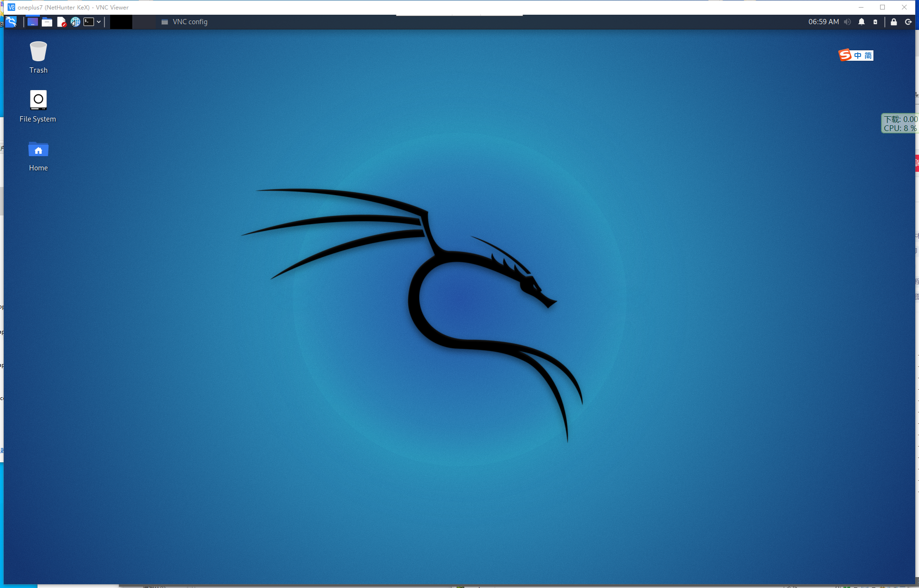The image size is (919, 588).
Task: Open the Kali dragon applications menu
Action: [x=11, y=22]
